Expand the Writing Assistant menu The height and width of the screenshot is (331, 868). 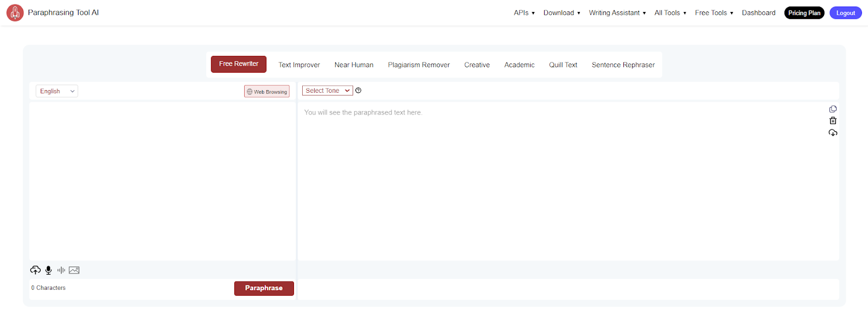(x=617, y=12)
